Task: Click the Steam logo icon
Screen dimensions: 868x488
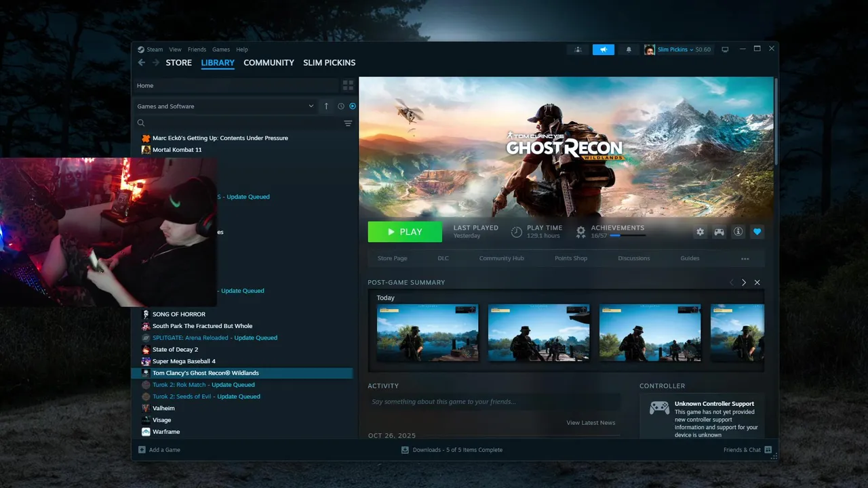Action: tap(141, 49)
